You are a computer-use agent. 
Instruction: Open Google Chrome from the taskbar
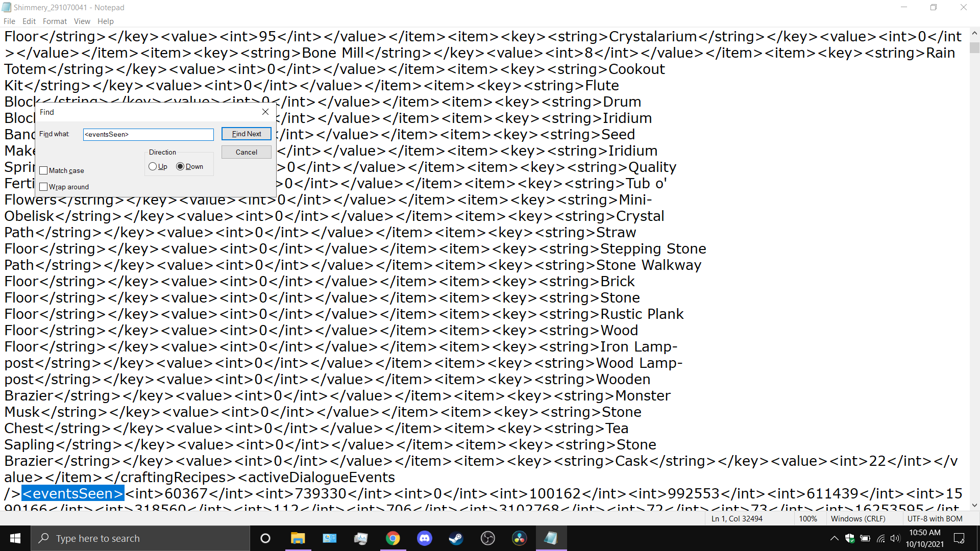point(393,538)
